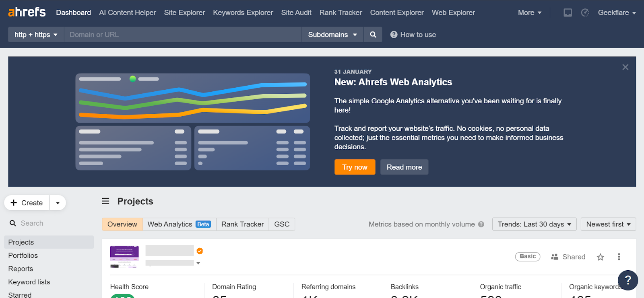Click the 31 JANUARY date text
The width and height of the screenshot is (644, 298).
pos(353,72)
